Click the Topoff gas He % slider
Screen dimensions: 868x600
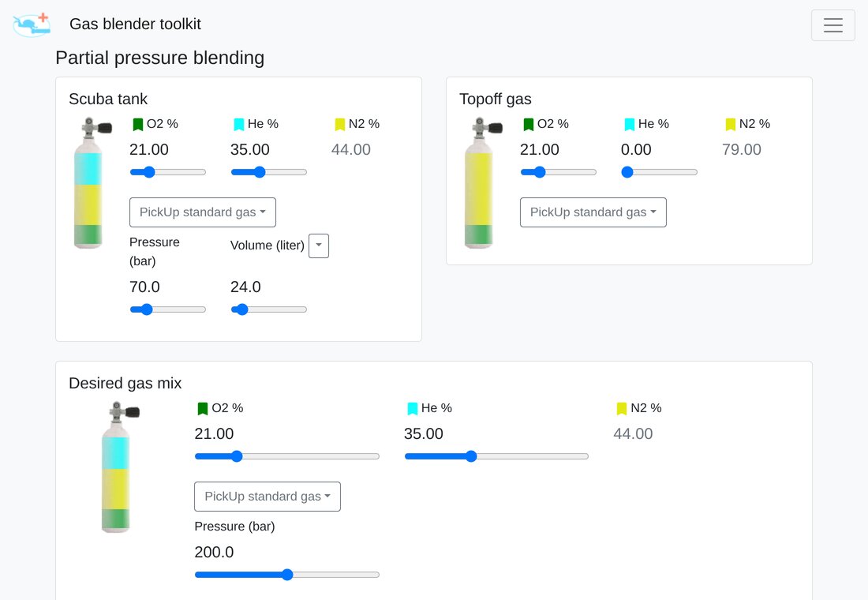click(x=659, y=172)
